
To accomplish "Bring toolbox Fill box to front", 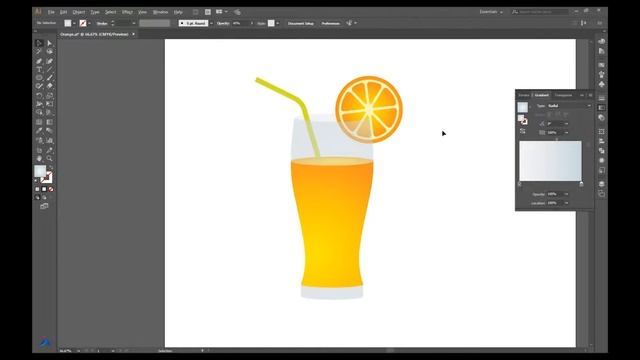I will [40, 171].
